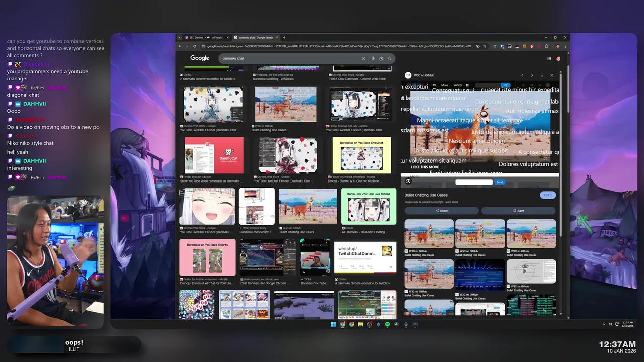Open the preview panel three-dot menu
The image size is (644, 362).
(542, 75)
